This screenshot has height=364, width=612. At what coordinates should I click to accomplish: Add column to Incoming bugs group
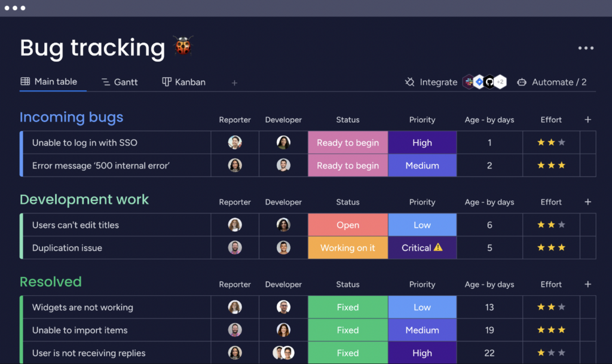pos(587,120)
